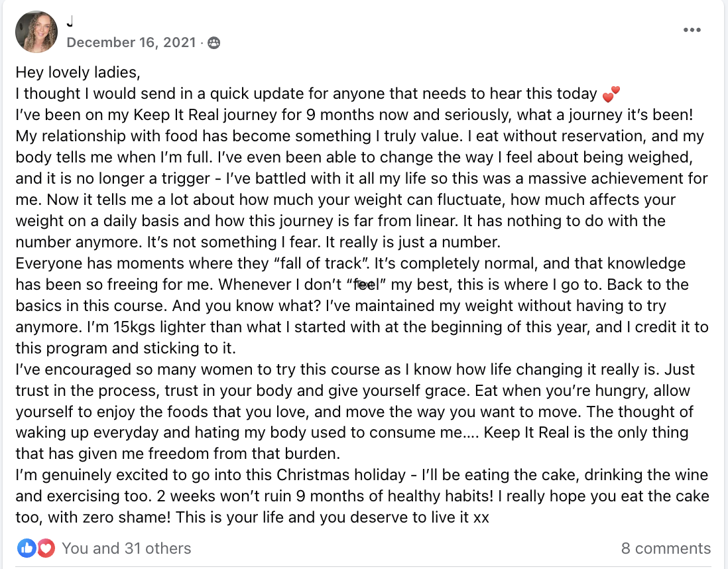
Task: Click the author name "J" above the date
Action: click(70, 21)
